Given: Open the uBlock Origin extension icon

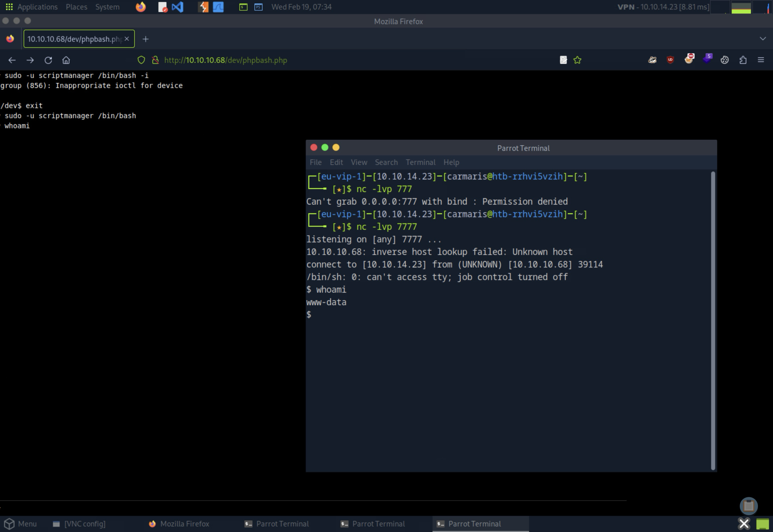Looking at the screenshot, I should [x=670, y=60].
